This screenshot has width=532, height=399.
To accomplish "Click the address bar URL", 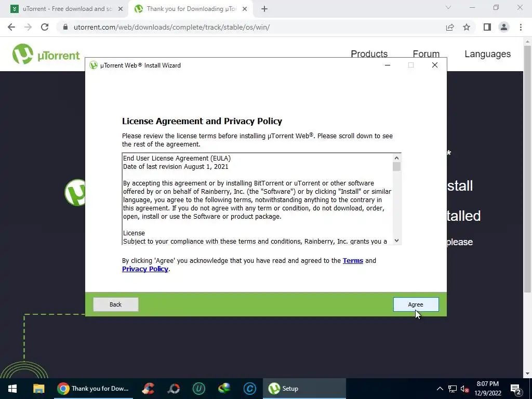I will coord(171,27).
